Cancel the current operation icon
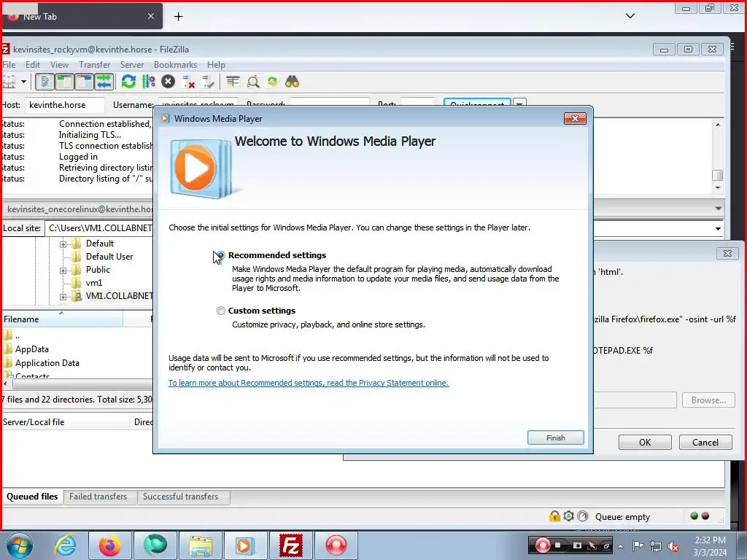Viewport: 747px width, 560px height. [168, 82]
